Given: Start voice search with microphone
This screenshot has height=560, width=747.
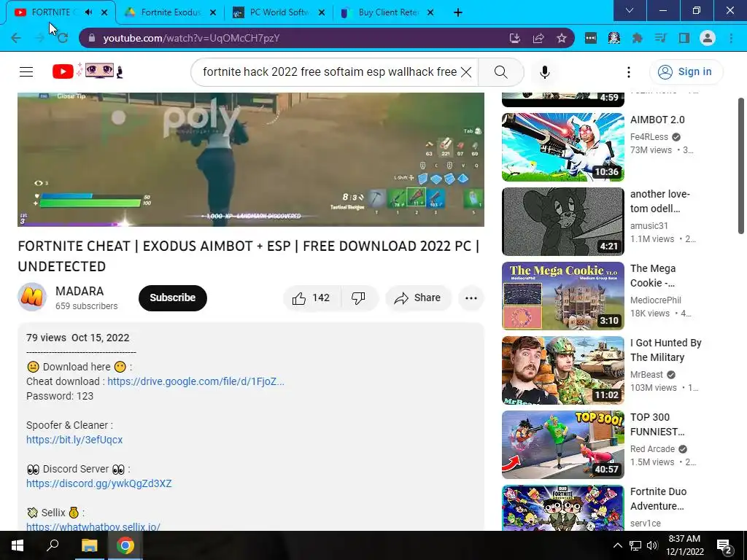Looking at the screenshot, I should [x=544, y=72].
